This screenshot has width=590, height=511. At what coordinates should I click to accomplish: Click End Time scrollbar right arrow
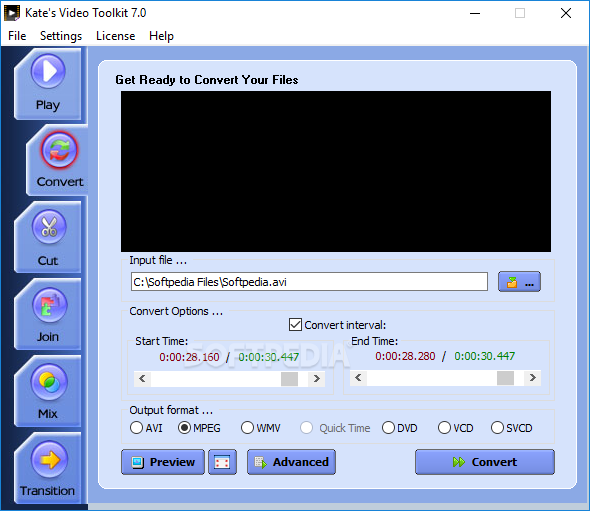click(532, 377)
